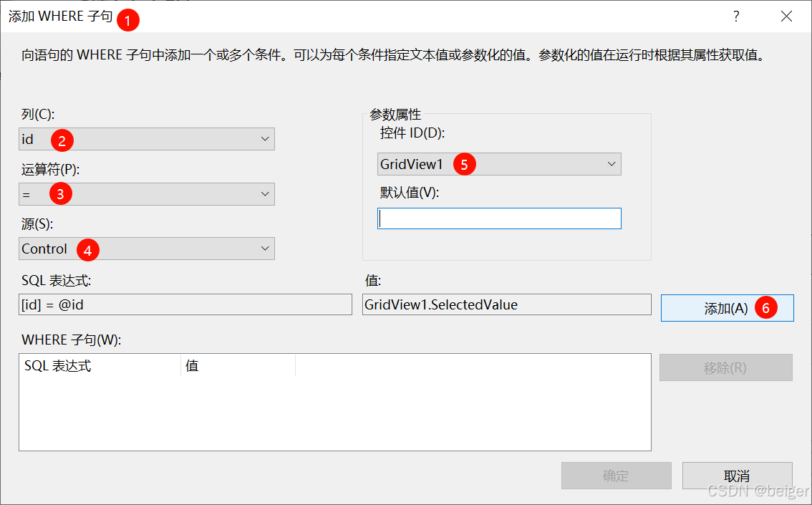Click the 源(S): label
The width and height of the screenshot is (812, 505).
tap(37, 223)
